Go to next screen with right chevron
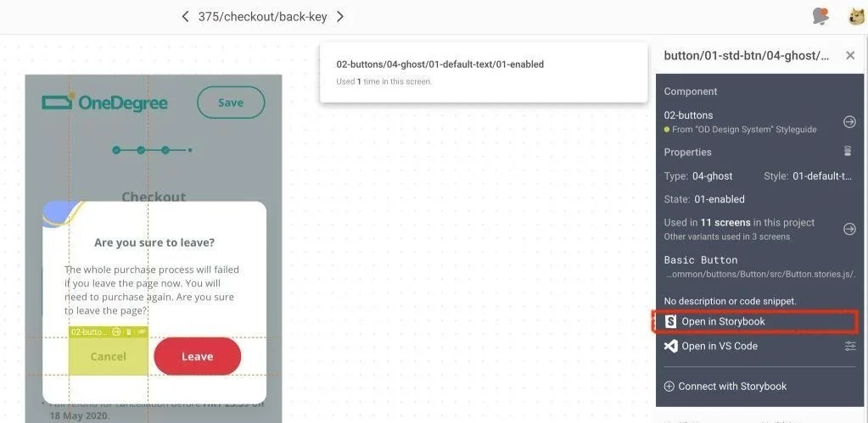 coord(340,17)
